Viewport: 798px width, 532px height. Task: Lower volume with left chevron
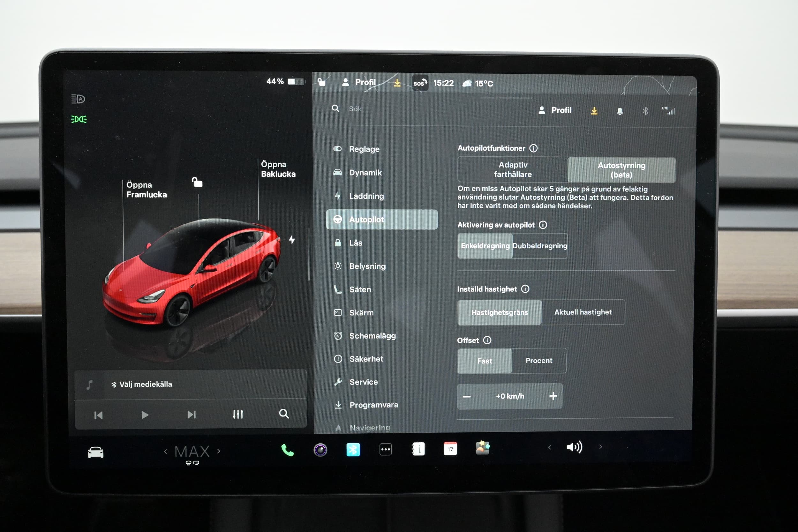550,447
